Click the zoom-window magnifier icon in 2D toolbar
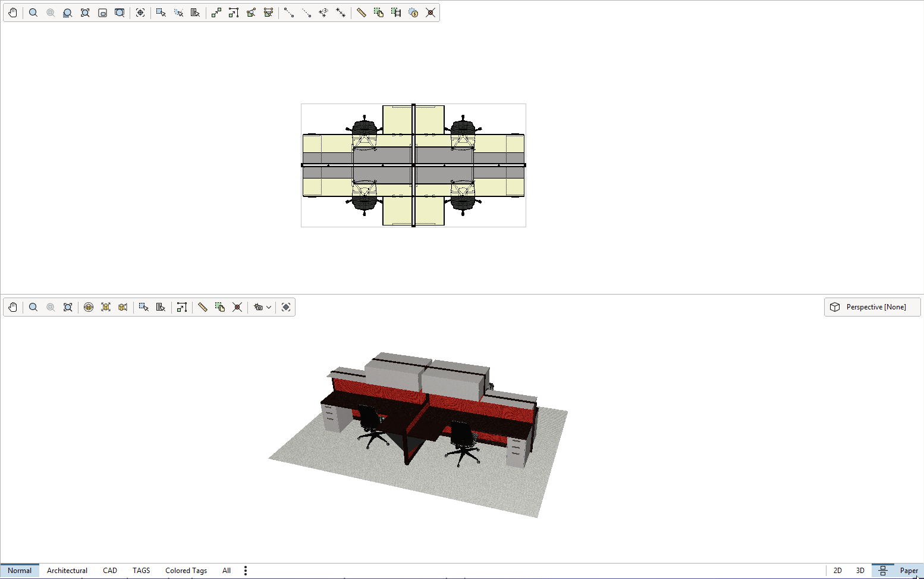This screenshot has width=924, height=579. pyautogui.click(x=68, y=12)
